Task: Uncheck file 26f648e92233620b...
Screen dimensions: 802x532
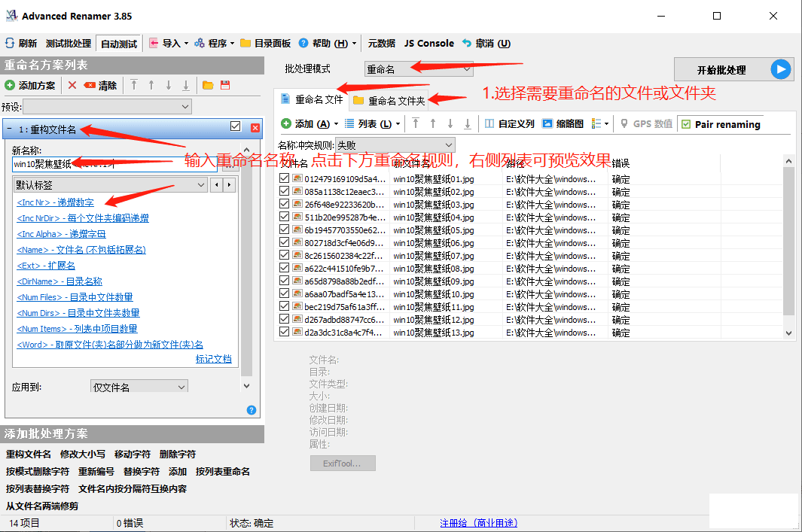Action: 285,204
